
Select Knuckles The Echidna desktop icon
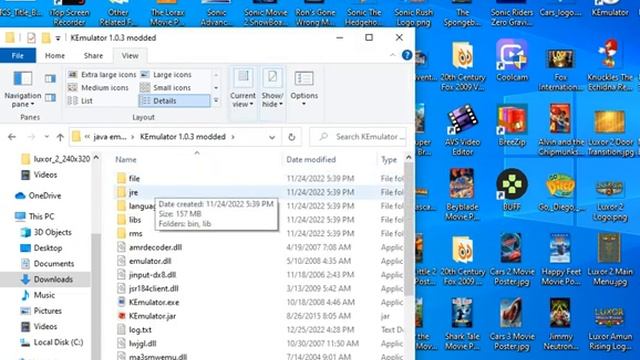click(x=609, y=65)
